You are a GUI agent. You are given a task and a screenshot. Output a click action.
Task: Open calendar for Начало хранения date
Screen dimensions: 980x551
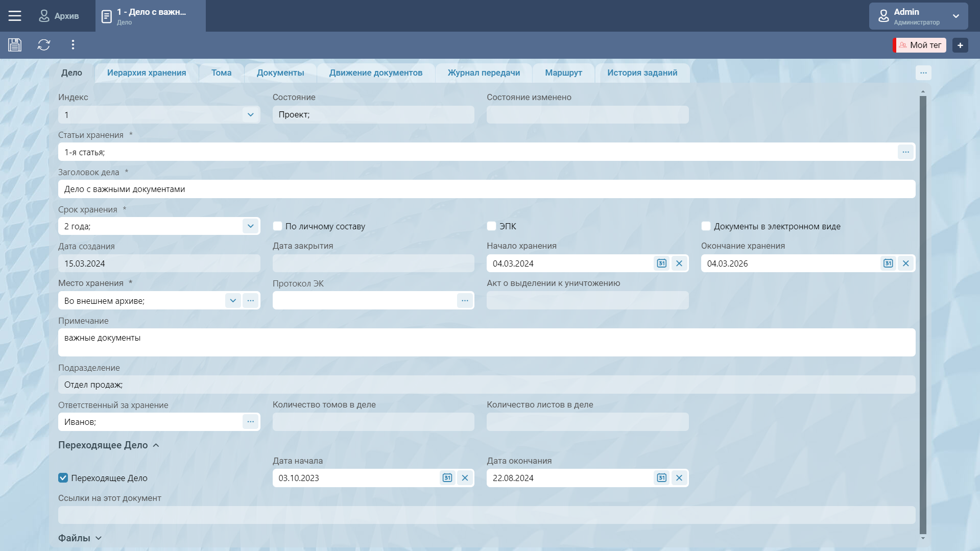point(661,263)
